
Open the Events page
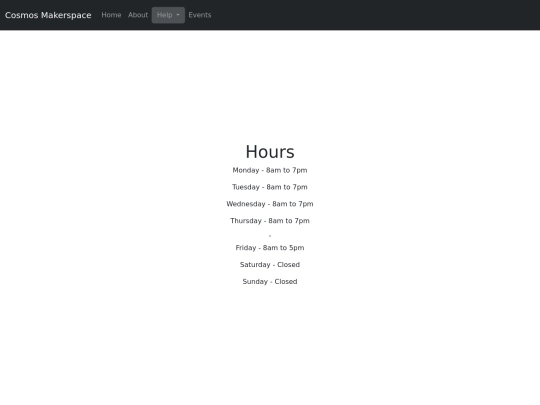pos(200,15)
